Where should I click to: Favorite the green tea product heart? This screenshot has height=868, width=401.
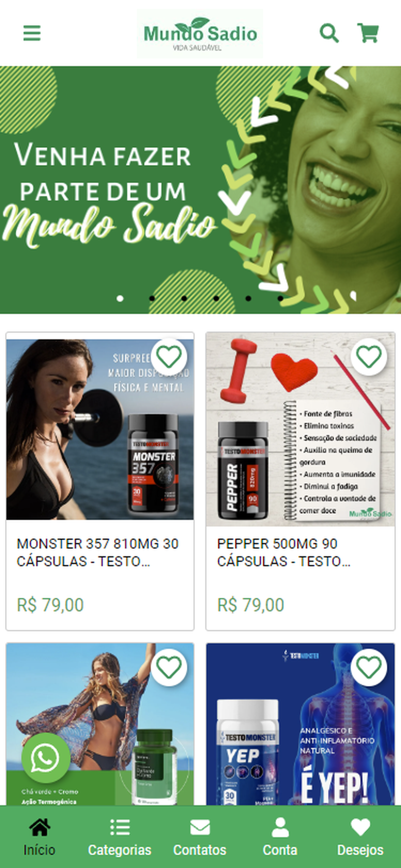tap(169, 667)
